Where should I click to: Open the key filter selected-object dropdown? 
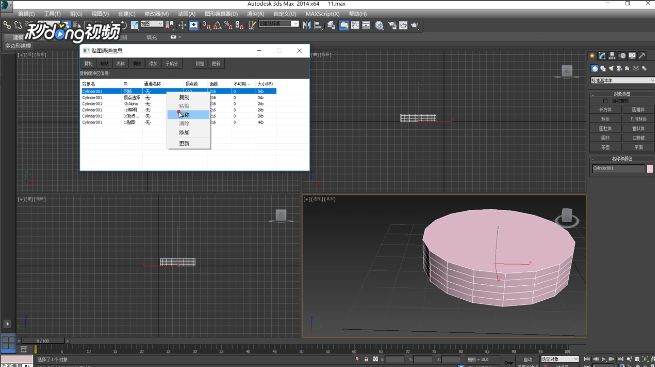[560, 359]
